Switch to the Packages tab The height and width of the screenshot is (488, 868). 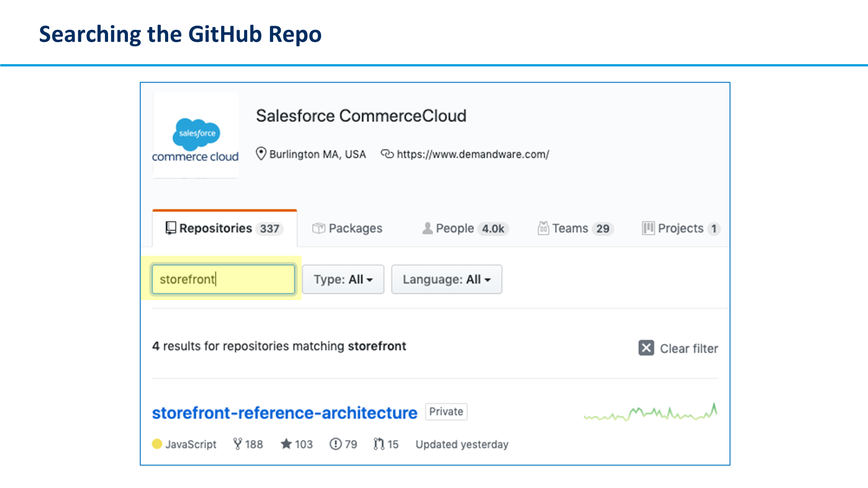click(x=347, y=229)
